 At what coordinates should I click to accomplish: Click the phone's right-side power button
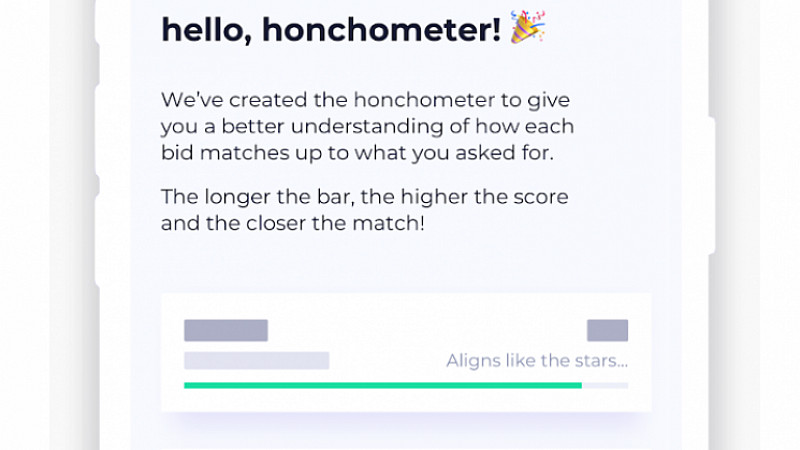(x=712, y=186)
